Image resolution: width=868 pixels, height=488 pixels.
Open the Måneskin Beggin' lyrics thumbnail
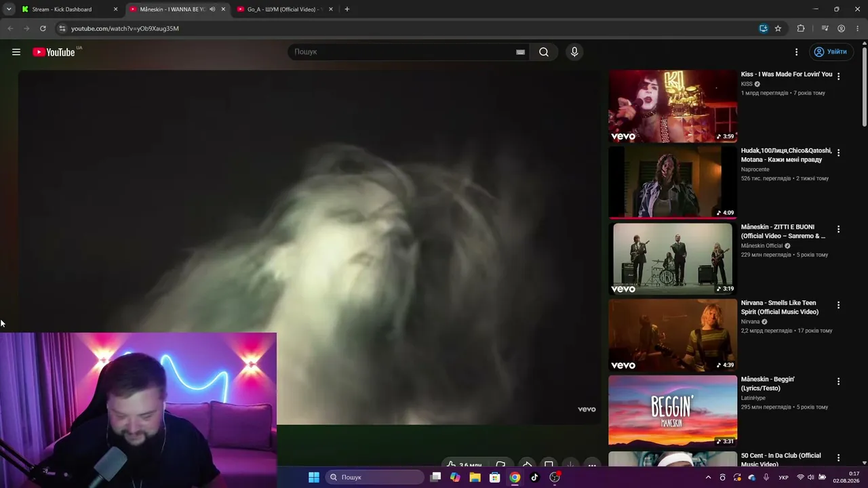(673, 411)
